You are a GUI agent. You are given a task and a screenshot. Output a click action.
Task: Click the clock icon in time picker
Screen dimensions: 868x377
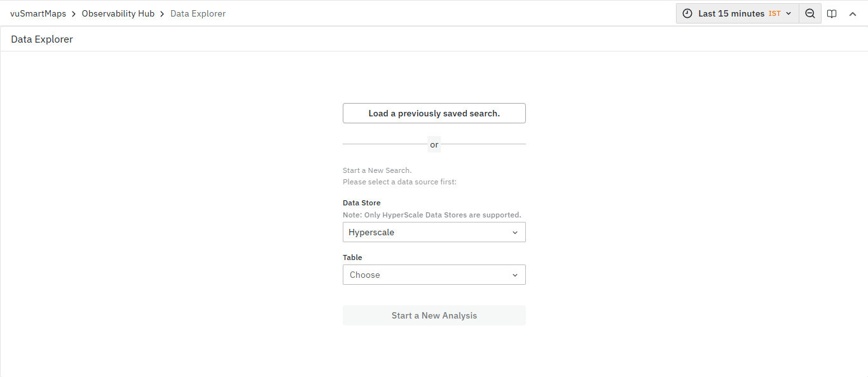[x=687, y=13]
